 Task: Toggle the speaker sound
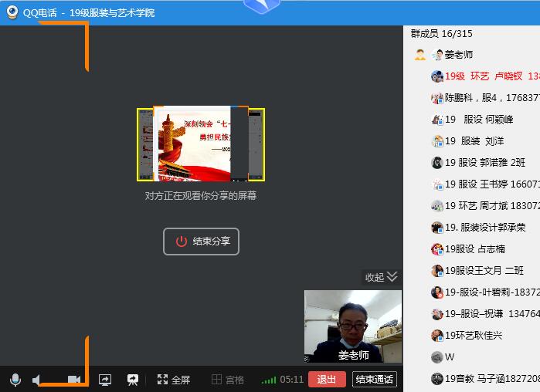(x=37, y=380)
